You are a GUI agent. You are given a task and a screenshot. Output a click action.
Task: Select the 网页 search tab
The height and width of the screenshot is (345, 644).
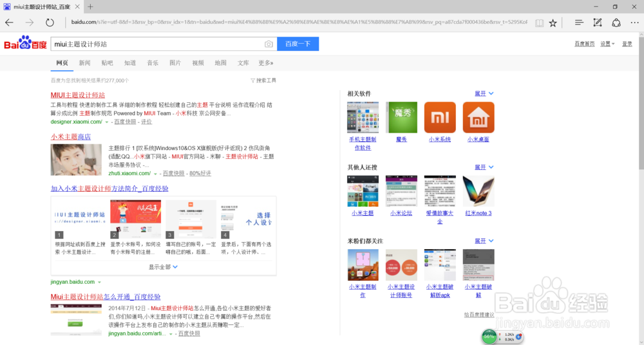pos(62,63)
